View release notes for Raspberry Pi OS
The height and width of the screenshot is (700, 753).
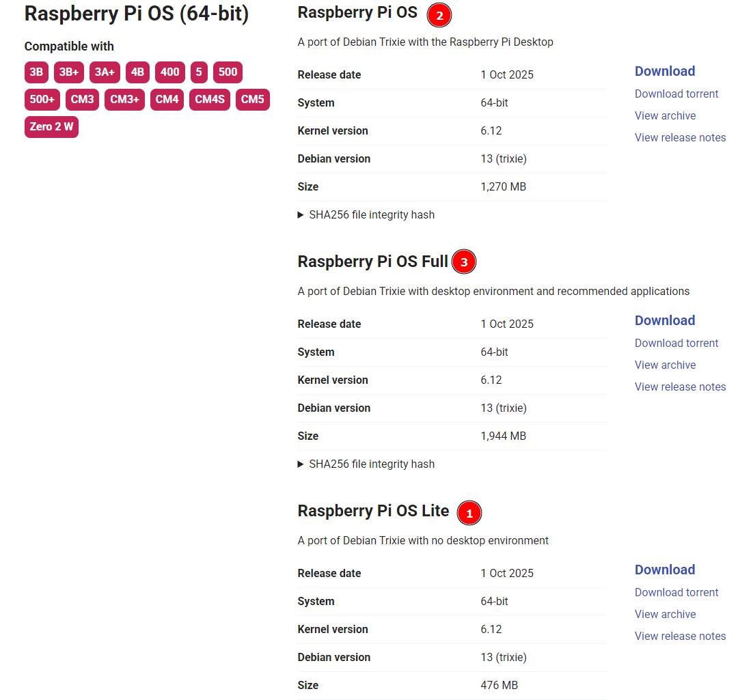(680, 137)
